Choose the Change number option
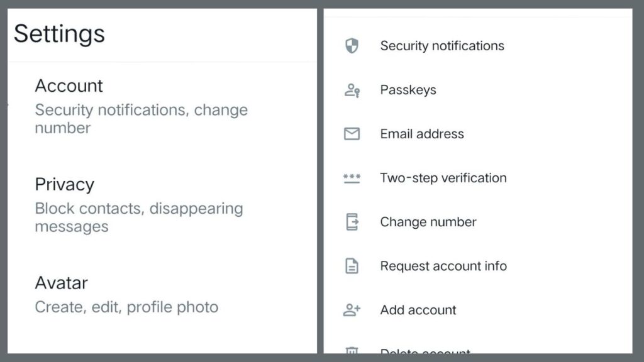The image size is (644, 362). [428, 222]
